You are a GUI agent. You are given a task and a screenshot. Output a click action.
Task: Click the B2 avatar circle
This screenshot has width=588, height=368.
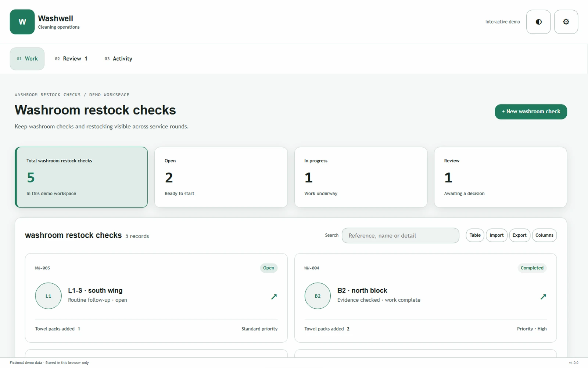(x=318, y=296)
